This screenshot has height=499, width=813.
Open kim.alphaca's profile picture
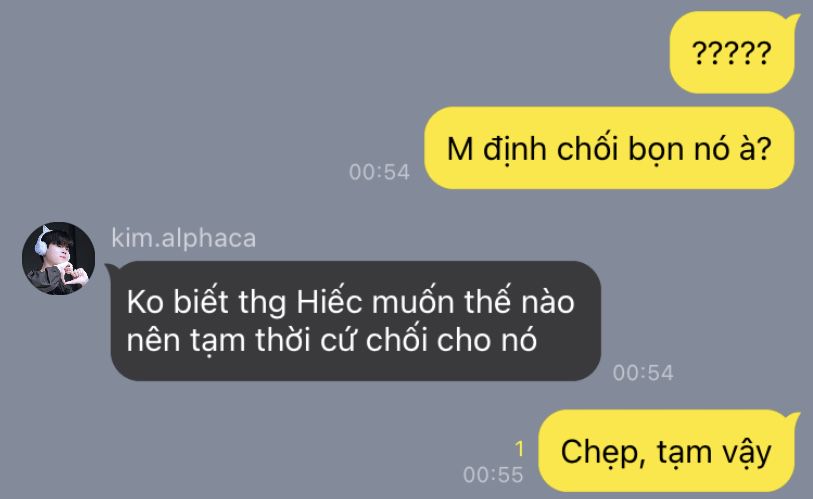click(x=59, y=259)
